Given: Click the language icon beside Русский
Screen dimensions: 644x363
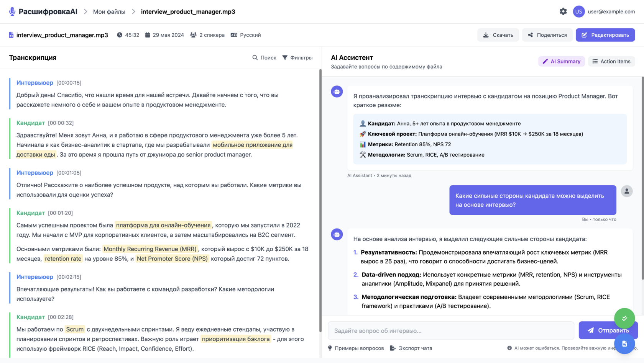Looking at the screenshot, I should [x=234, y=35].
